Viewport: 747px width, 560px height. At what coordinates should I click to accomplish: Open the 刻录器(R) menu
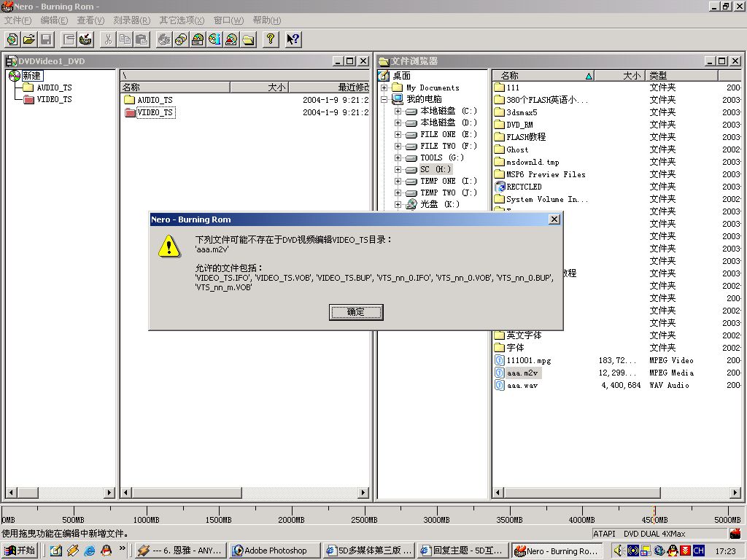pos(132,20)
